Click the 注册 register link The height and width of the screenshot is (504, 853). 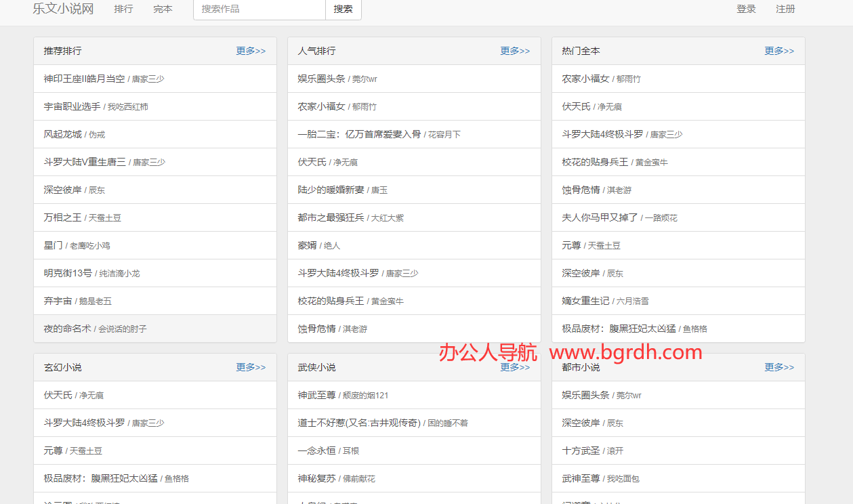(x=785, y=9)
